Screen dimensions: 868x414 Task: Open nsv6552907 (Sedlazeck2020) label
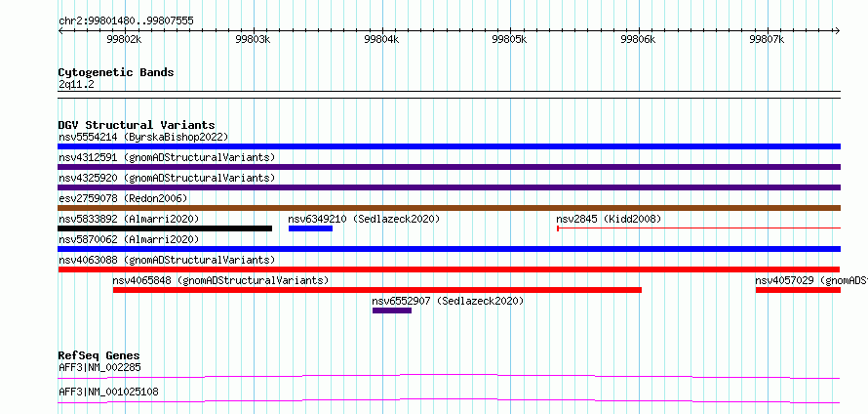[448, 301]
